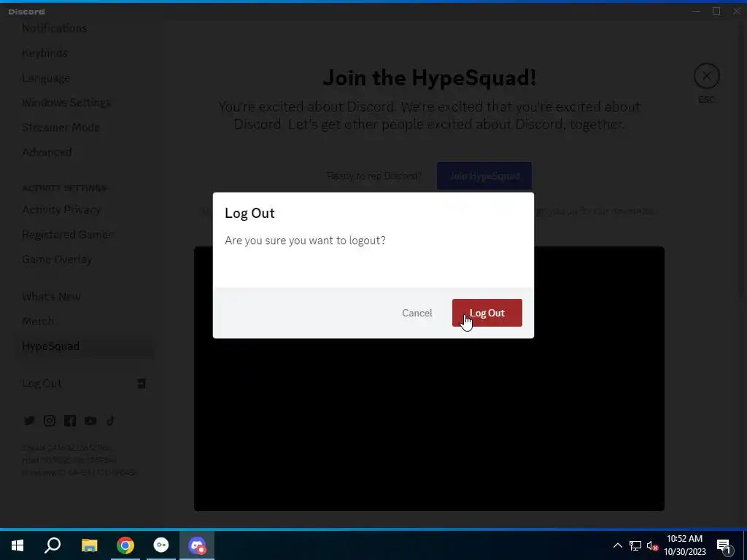
Task: Maximize the Discord window
Action: tap(716, 10)
